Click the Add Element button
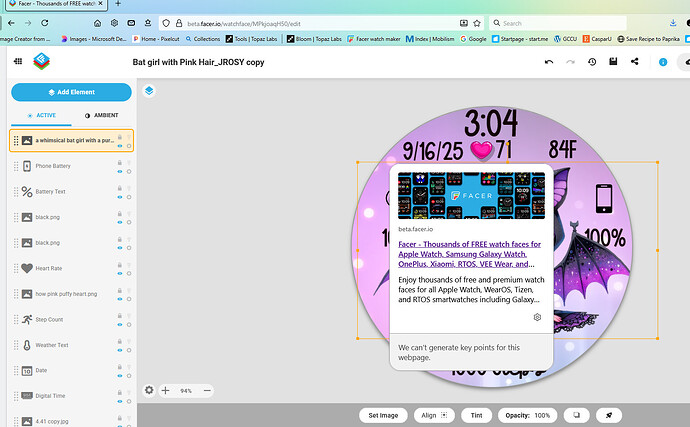This screenshot has width=690, height=427. coord(71,92)
